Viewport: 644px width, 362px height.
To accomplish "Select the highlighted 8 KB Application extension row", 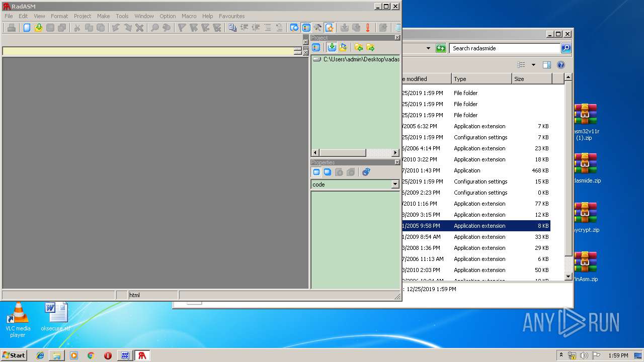I will coord(475,226).
